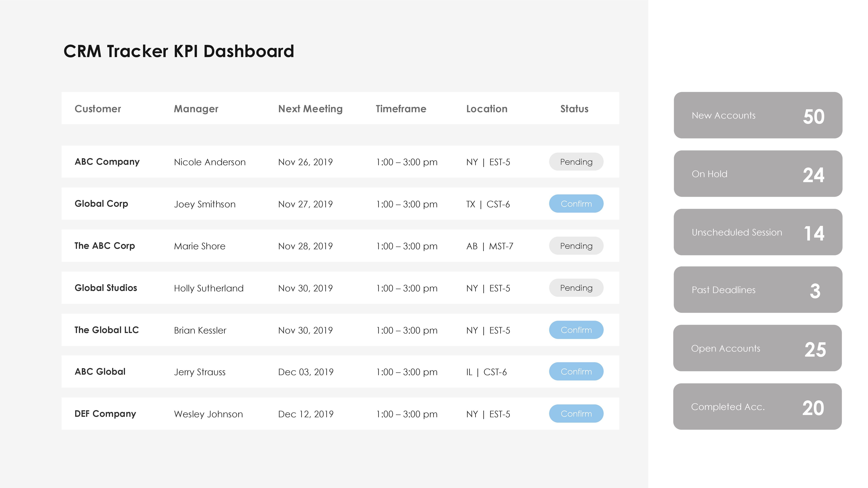Select The ABC Corp customer name
868x488 pixels.
105,246
